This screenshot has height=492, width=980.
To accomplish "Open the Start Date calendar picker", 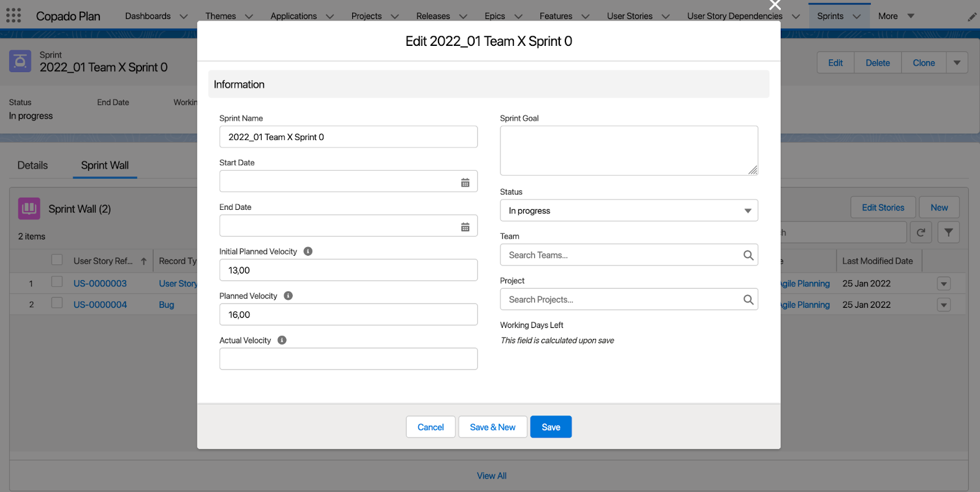I will [465, 182].
